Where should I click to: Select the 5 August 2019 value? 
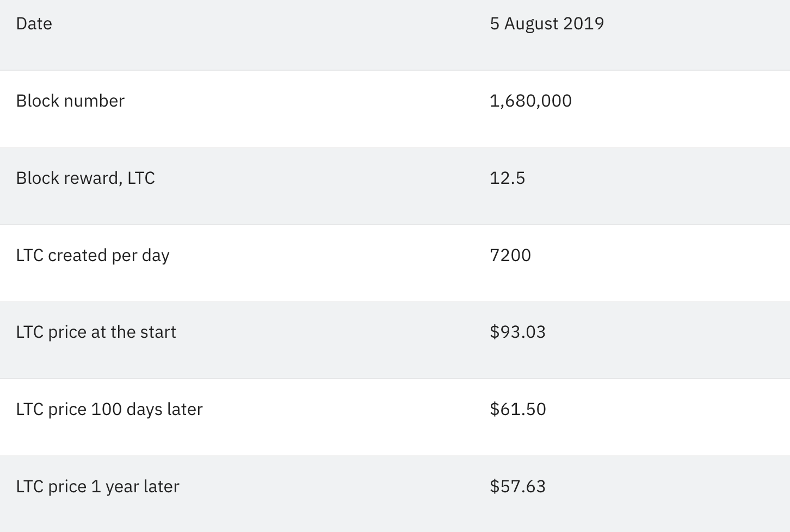pos(546,24)
